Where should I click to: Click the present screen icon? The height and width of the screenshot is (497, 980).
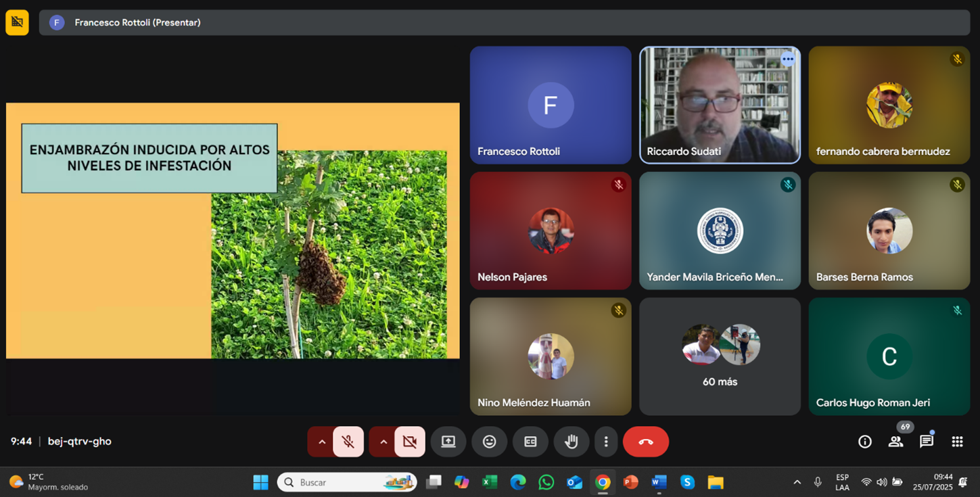(448, 442)
